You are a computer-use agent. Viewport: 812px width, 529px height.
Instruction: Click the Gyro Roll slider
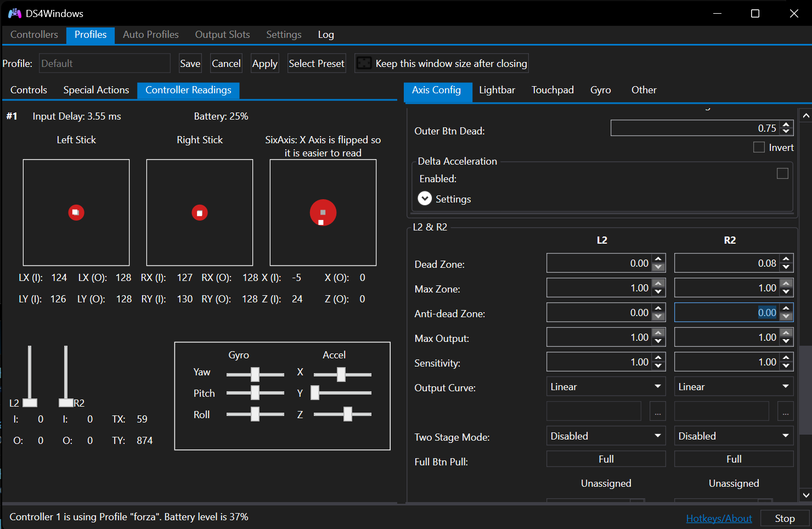coord(255,414)
